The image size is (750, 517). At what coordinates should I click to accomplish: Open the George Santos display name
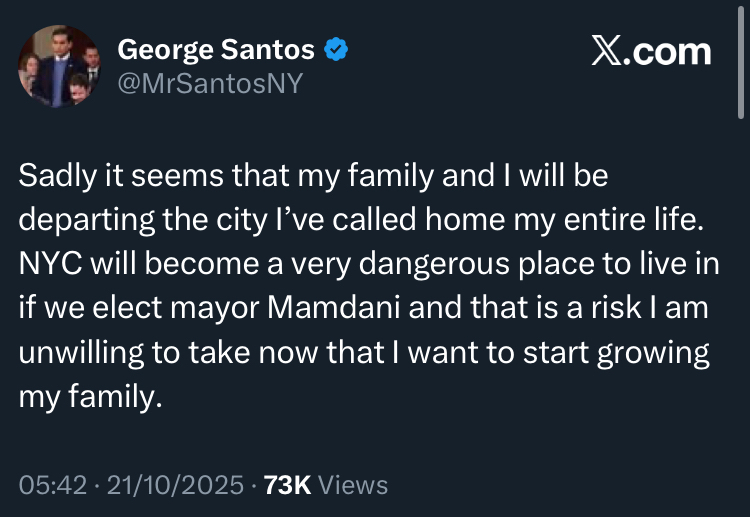coord(216,49)
